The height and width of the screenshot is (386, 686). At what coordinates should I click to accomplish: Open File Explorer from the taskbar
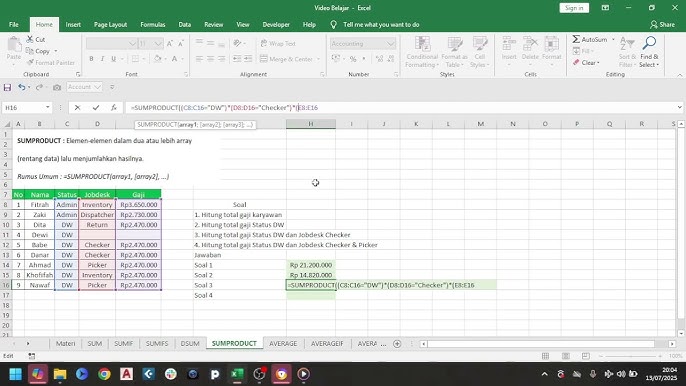tap(60, 374)
